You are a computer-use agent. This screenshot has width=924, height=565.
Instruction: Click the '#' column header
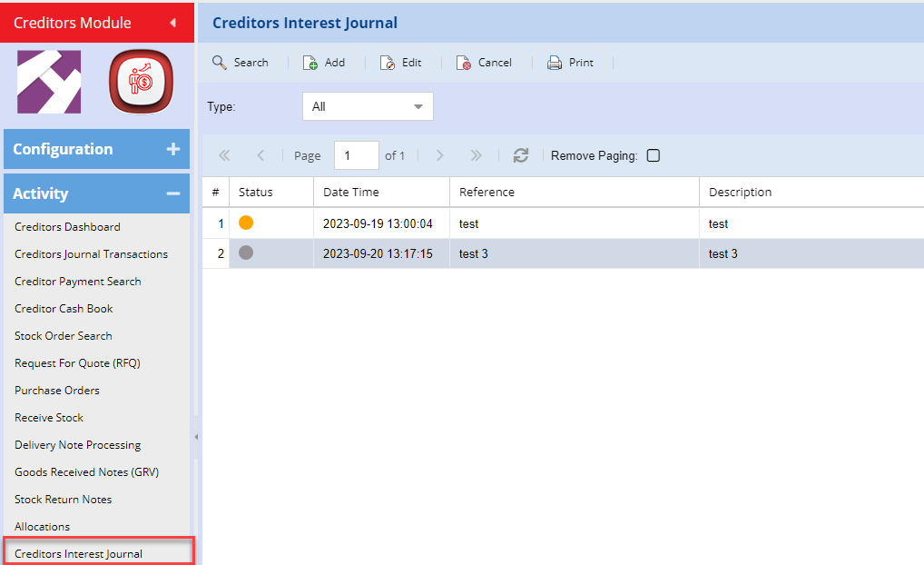pyautogui.click(x=216, y=193)
